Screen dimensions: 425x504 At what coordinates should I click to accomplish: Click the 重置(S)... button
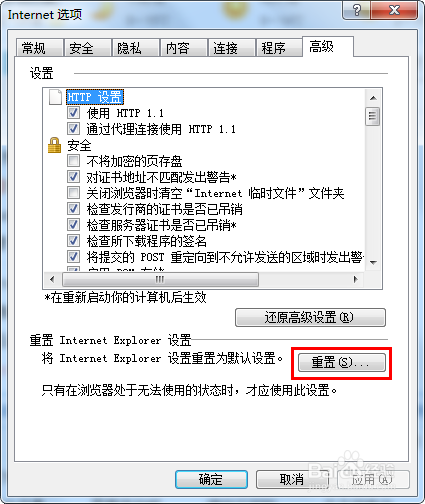pyautogui.click(x=342, y=362)
